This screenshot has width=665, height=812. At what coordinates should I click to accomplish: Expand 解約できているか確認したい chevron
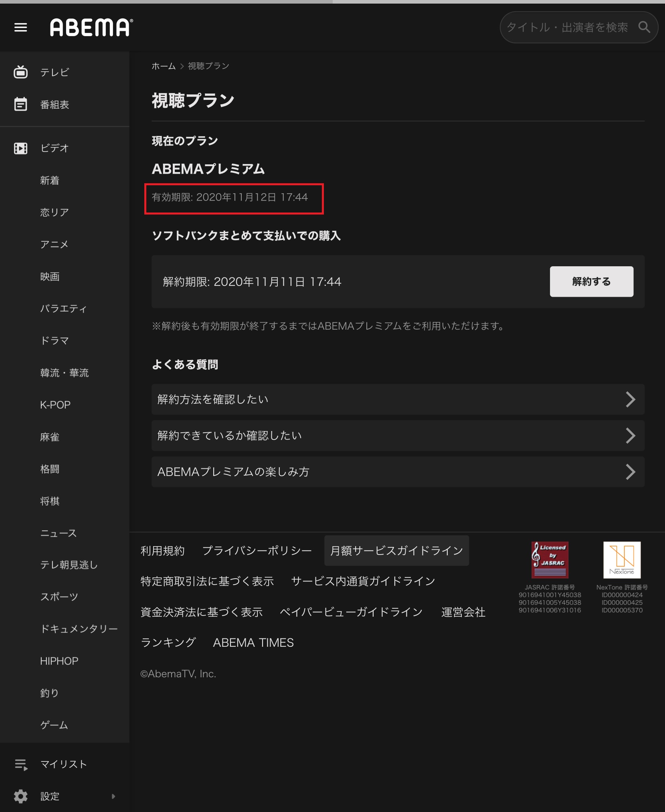[631, 435]
